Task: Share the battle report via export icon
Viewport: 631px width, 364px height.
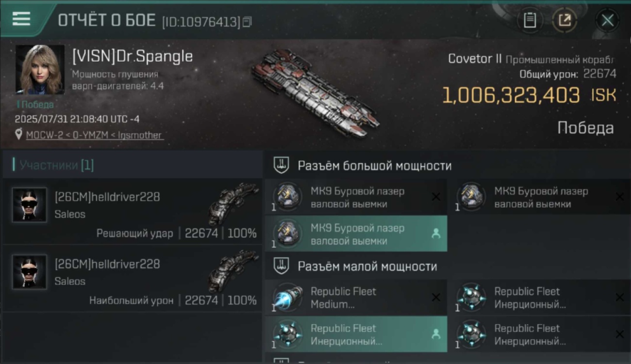Action: coord(565,20)
